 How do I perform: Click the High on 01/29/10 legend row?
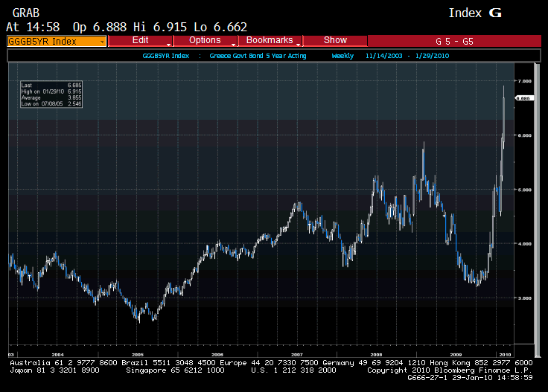pos(51,91)
